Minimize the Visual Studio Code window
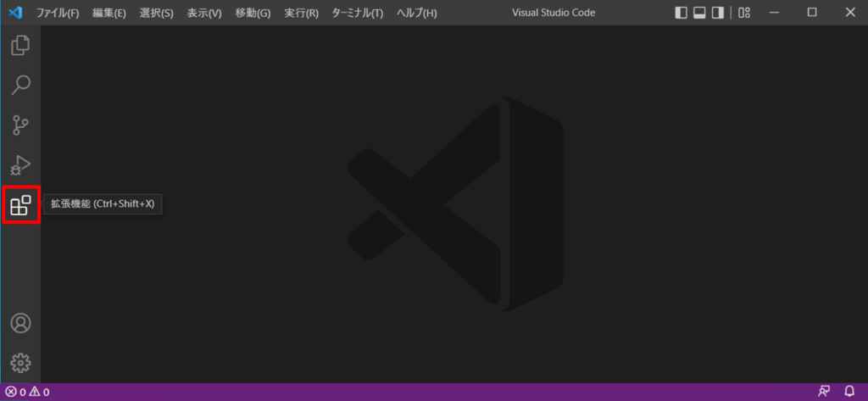Viewport: 868px width, 401px height. tap(775, 13)
